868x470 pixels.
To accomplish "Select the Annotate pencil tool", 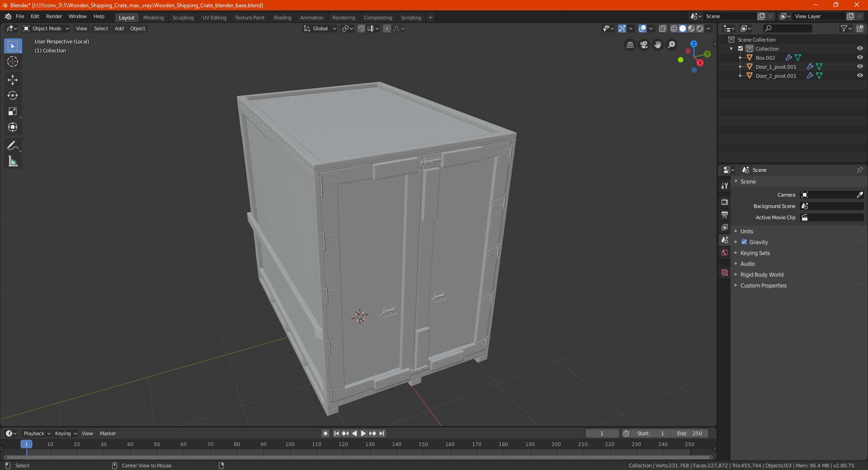I will (13, 146).
